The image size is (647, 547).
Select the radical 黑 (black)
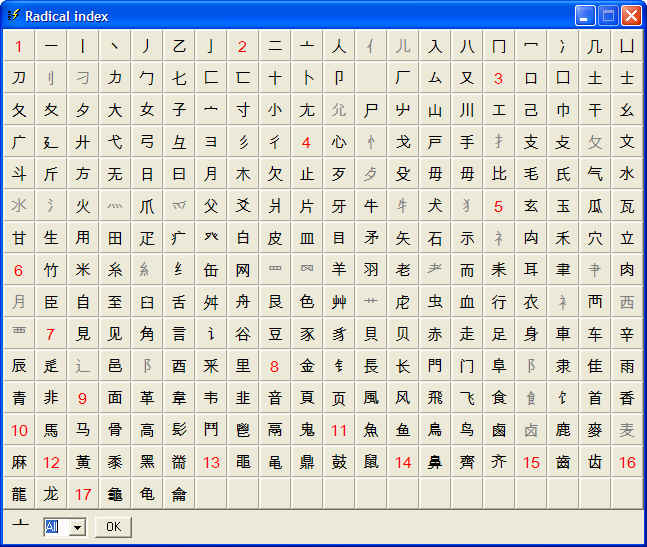(x=147, y=462)
